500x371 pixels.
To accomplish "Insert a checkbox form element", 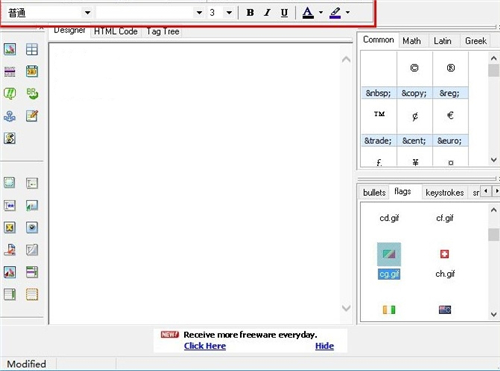I will (10, 228).
